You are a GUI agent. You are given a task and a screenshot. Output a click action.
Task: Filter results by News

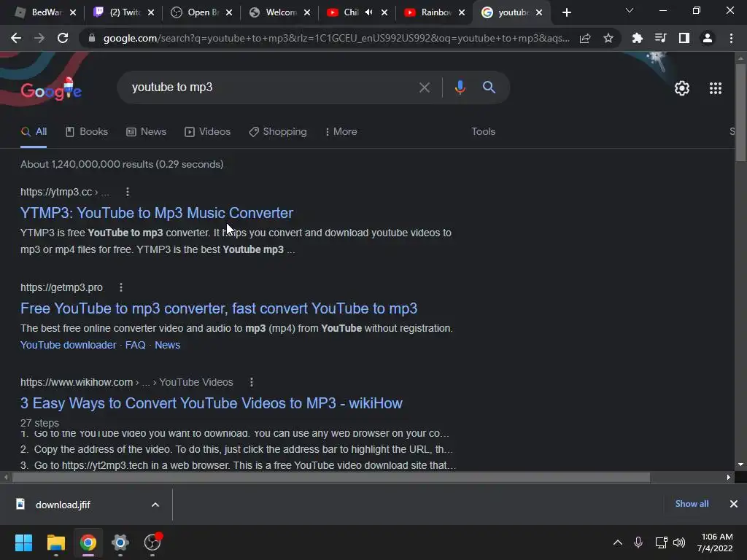(146, 132)
